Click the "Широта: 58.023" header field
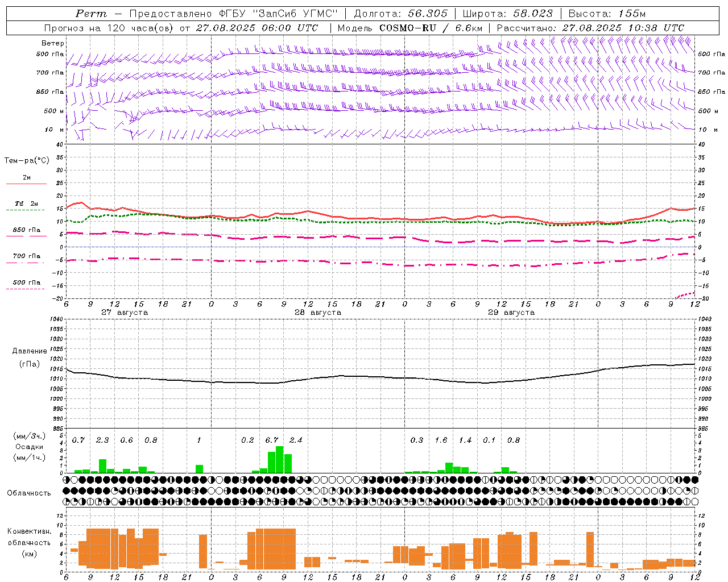Viewport: 728px width, 582px height. (508, 14)
